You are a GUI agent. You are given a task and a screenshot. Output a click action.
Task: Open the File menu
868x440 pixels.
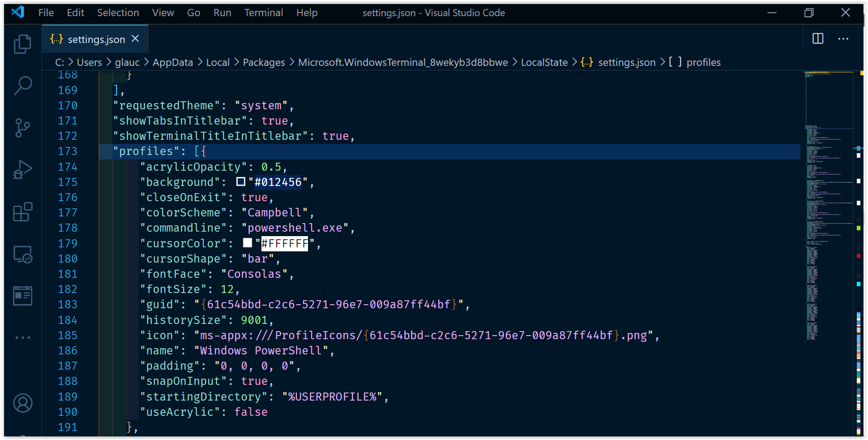coord(46,13)
